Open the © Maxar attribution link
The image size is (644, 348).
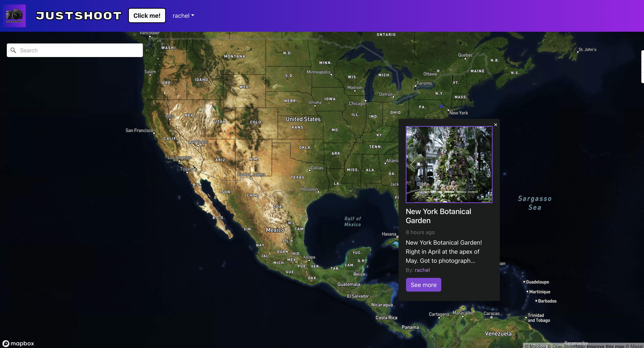click(634, 346)
